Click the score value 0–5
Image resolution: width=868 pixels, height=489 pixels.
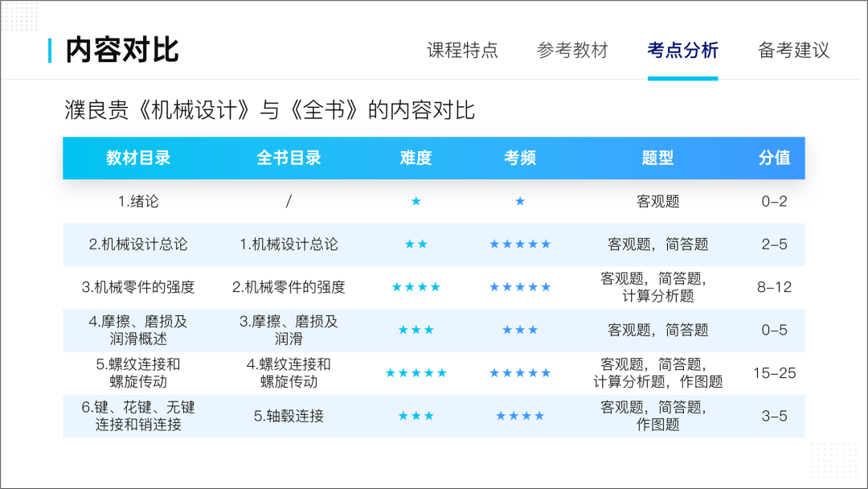click(774, 330)
